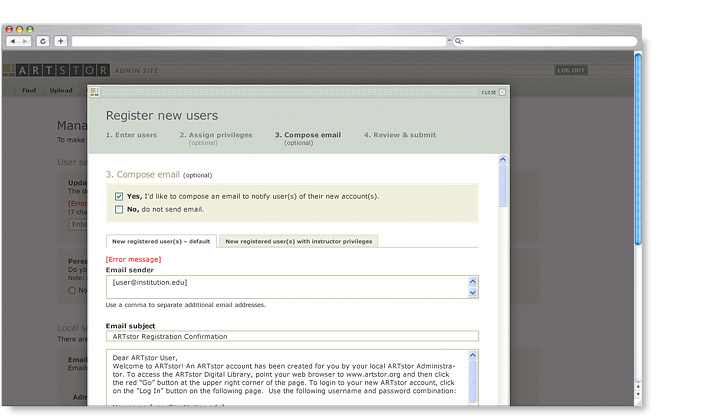Click the browser forward arrow button
Image resolution: width=715 pixels, height=420 pixels.
25,41
